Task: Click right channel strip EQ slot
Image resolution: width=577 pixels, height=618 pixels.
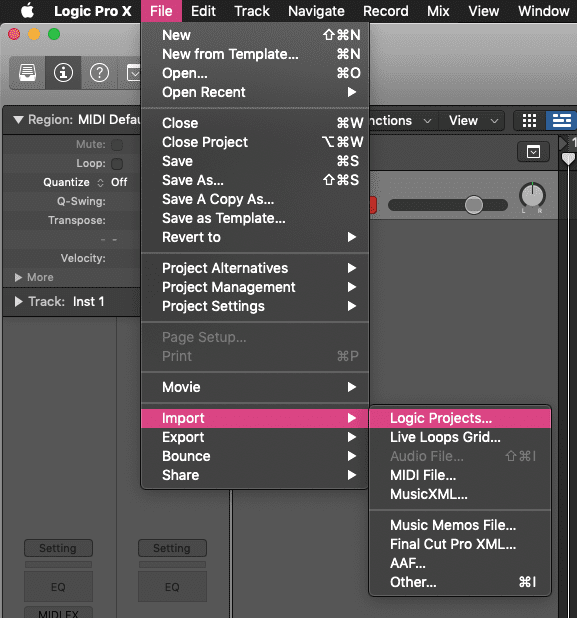Action: (172, 587)
